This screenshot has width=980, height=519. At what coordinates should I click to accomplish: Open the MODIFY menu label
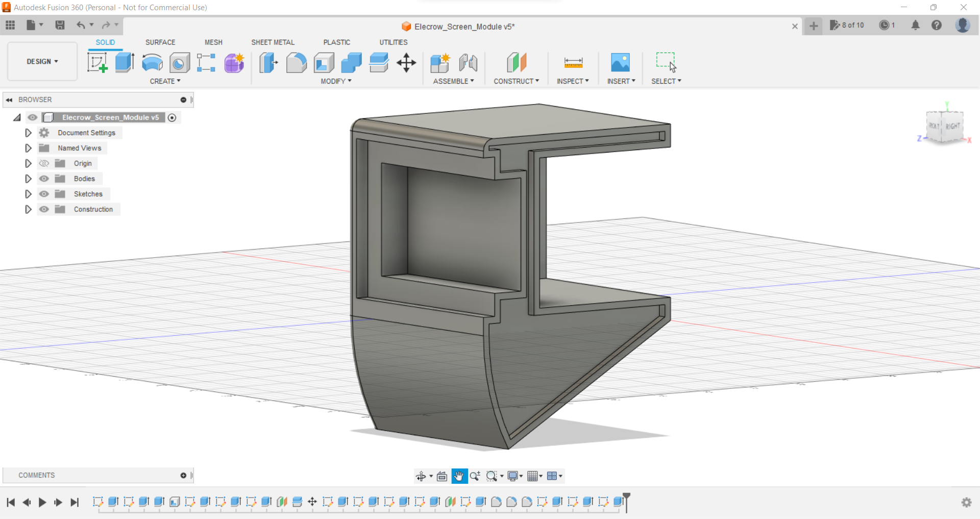click(x=336, y=81)
